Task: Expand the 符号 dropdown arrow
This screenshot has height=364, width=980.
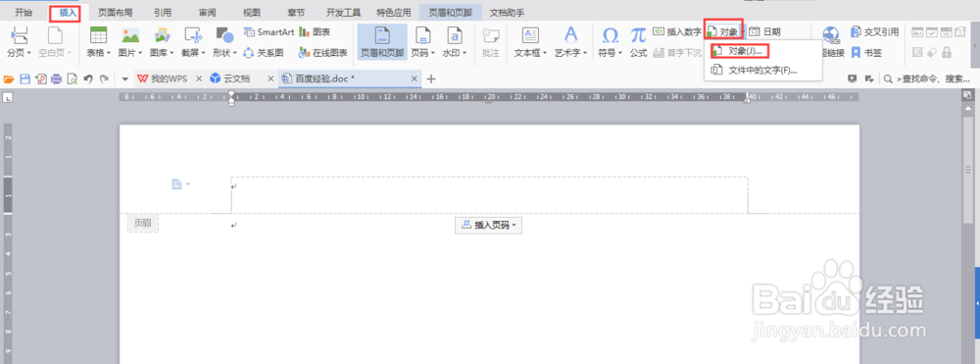Action: coord(620,53)
